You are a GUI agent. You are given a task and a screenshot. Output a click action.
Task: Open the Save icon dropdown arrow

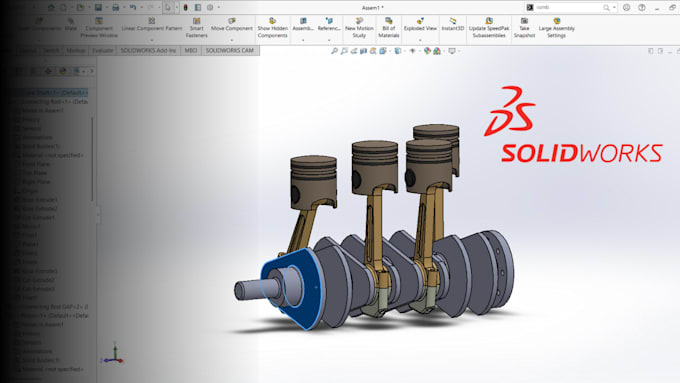(106, 7)
